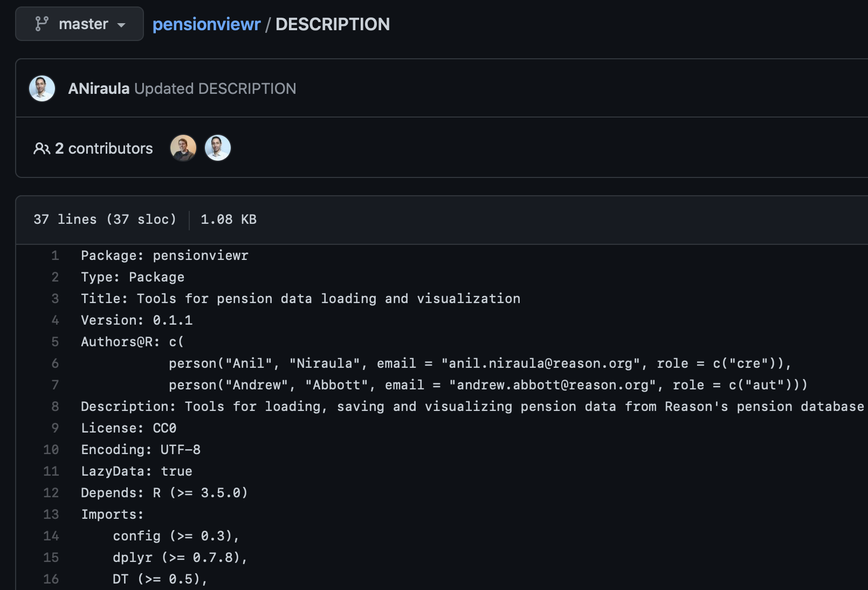
Task: Click line number 8 for Description
Action: pyautogui.click(x=55, y=407)
